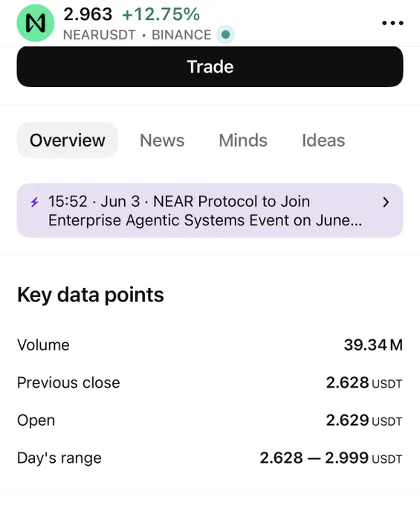Click the Day's range 2.628 — 2.999 value

[332, 458]
